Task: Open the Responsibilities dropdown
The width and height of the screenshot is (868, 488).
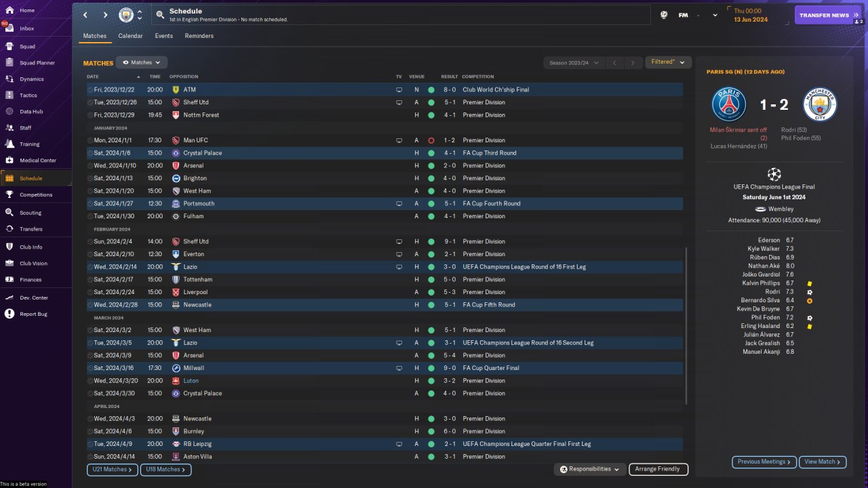Action: 590,469
